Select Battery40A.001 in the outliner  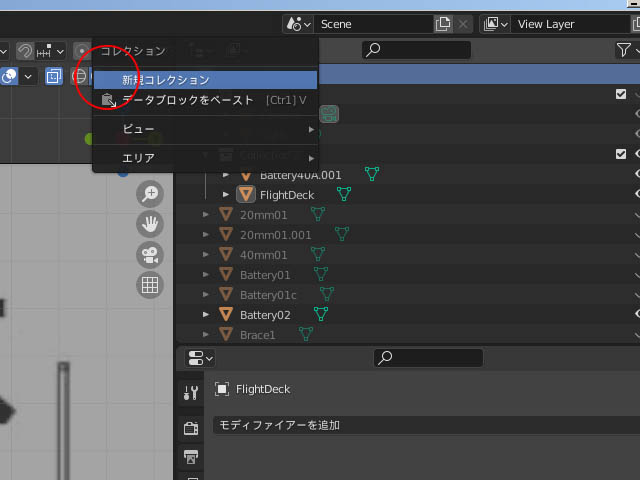point(300,176)
